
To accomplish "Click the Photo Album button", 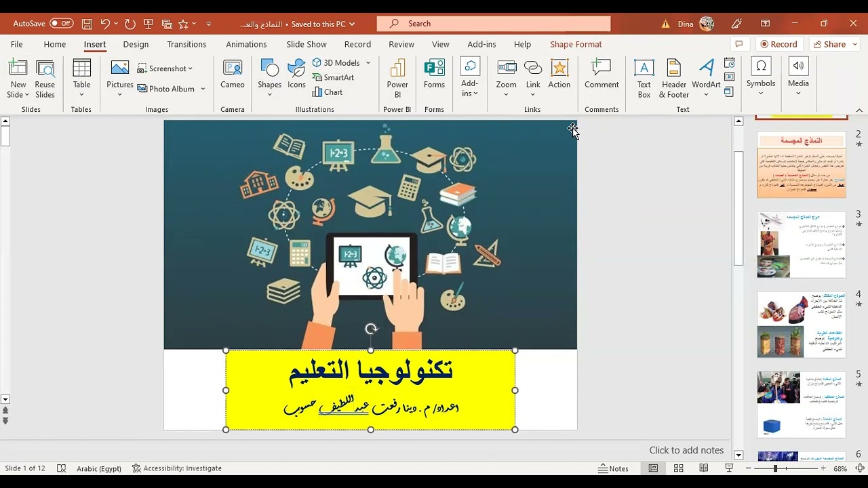I will coord(166,89).
